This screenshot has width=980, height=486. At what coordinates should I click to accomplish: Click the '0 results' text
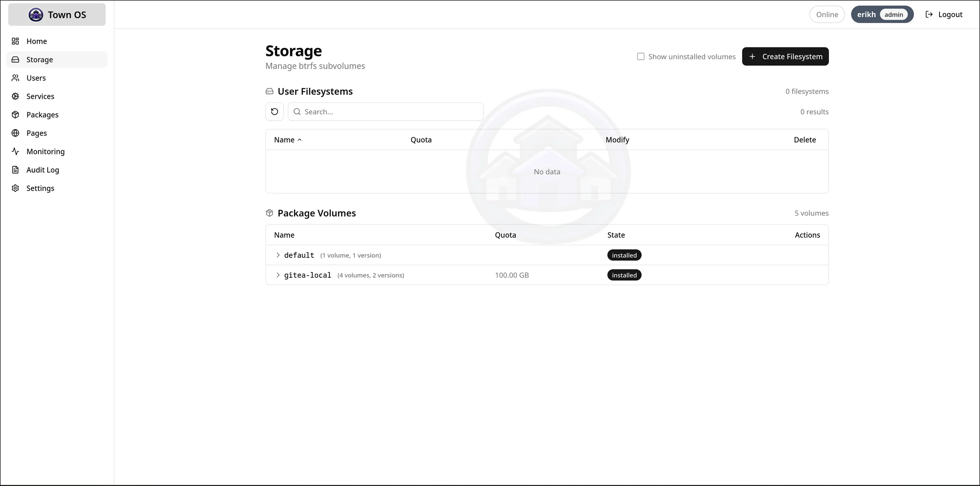814,112
